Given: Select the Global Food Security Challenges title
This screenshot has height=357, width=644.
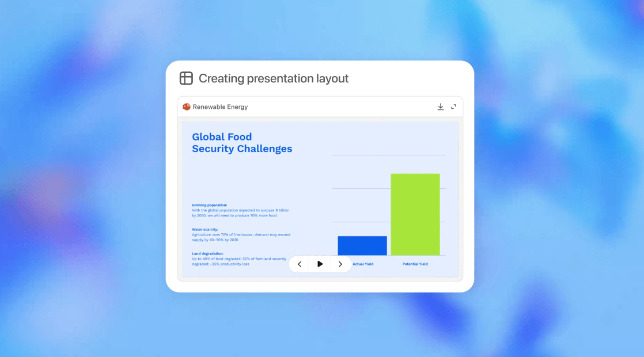Looking at the screenshot, I should point(242,142).
